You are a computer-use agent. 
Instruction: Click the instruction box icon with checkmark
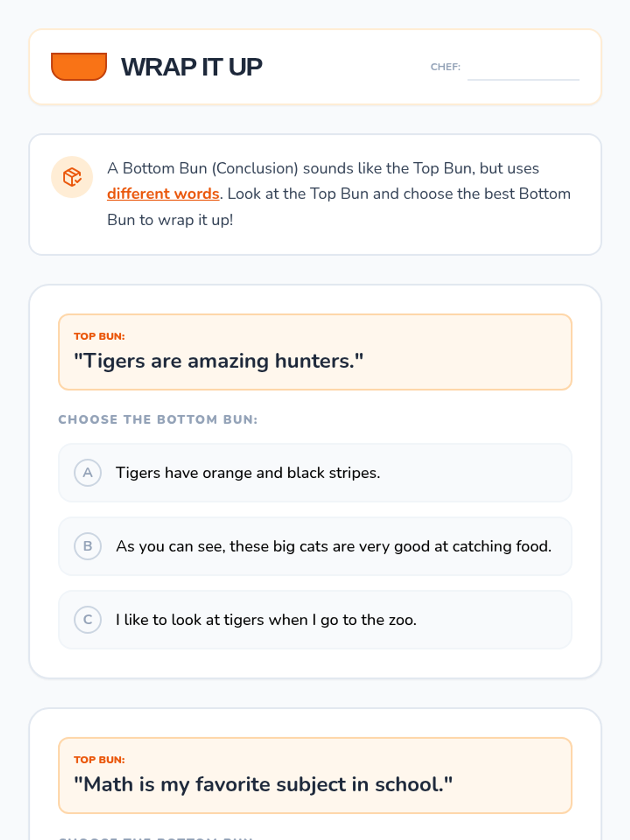pyautogui.click(x=72, y=177)
